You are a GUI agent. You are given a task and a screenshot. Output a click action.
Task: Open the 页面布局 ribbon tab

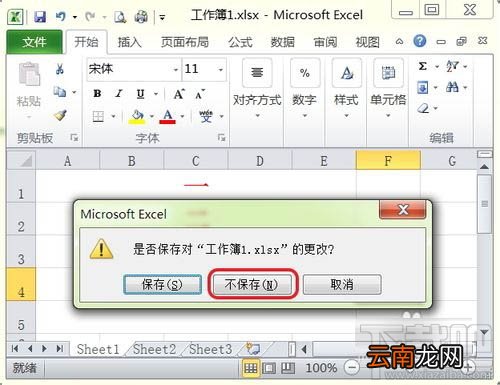(185, 42)
